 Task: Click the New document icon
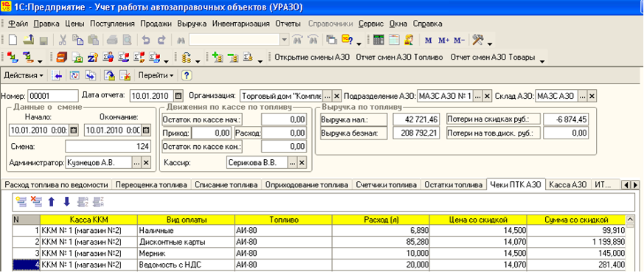point(13,40)
